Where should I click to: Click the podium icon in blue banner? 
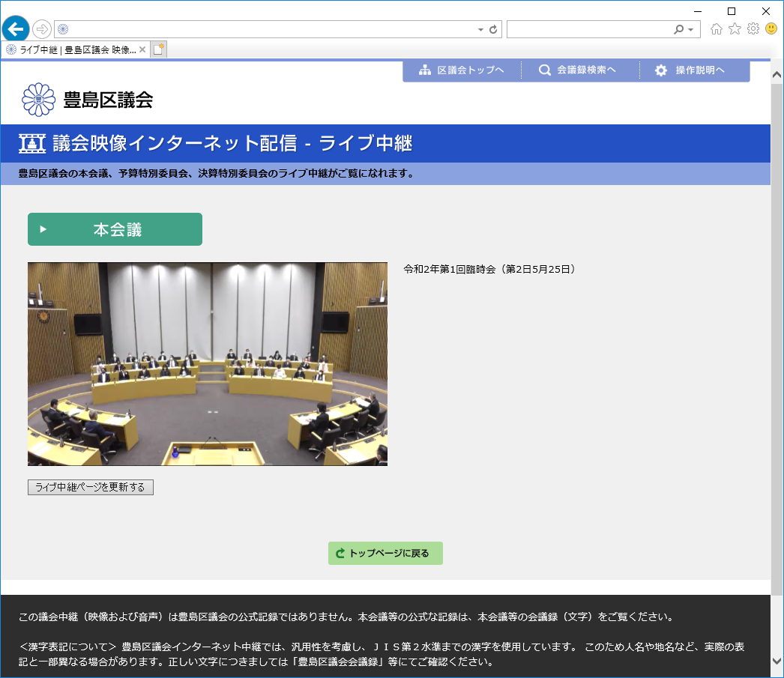click(x=32, y=143)
